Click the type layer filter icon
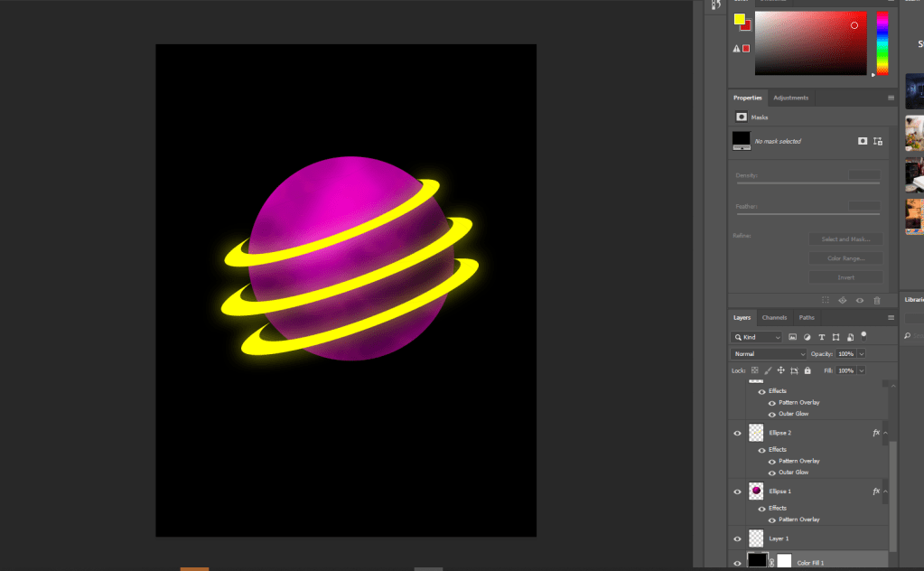 (822, 337)
